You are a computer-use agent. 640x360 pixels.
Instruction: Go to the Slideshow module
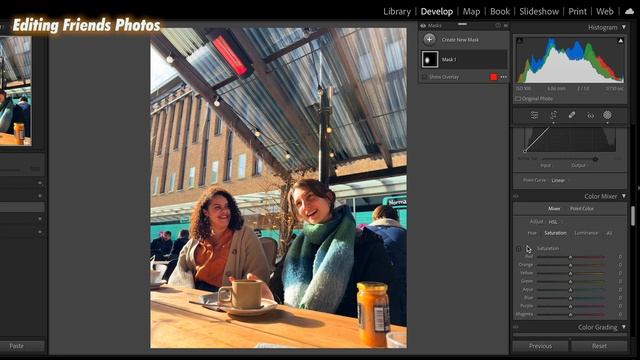[x=539, y=11]
